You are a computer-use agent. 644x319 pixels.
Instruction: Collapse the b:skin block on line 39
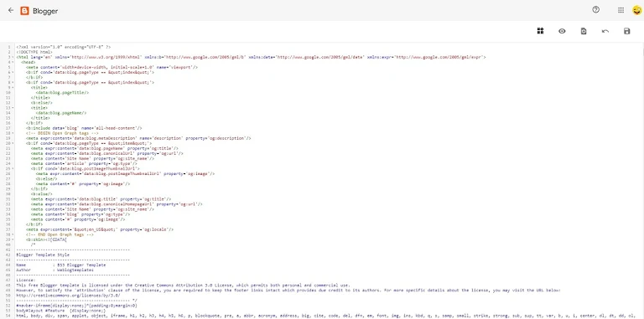tap(13, 239)
